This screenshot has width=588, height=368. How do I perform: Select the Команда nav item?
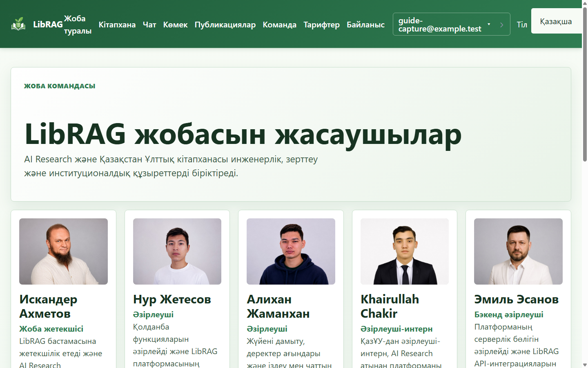click(x=279, y=25)
